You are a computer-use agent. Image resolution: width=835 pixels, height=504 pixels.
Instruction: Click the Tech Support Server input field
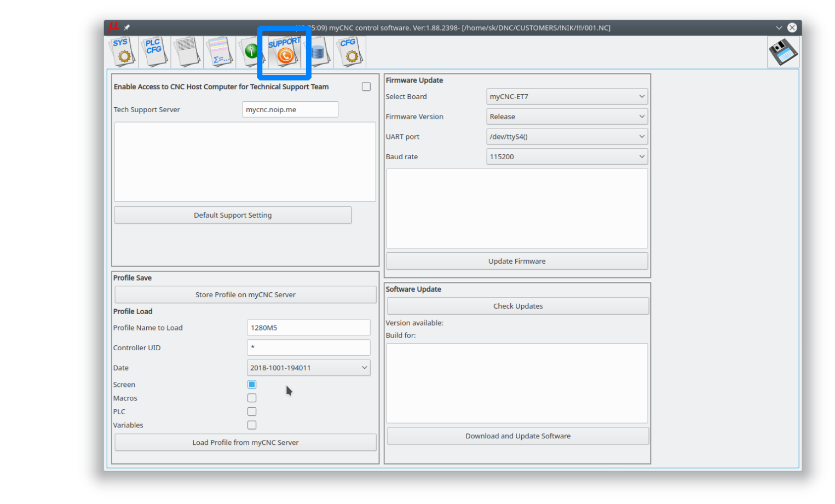290,109
